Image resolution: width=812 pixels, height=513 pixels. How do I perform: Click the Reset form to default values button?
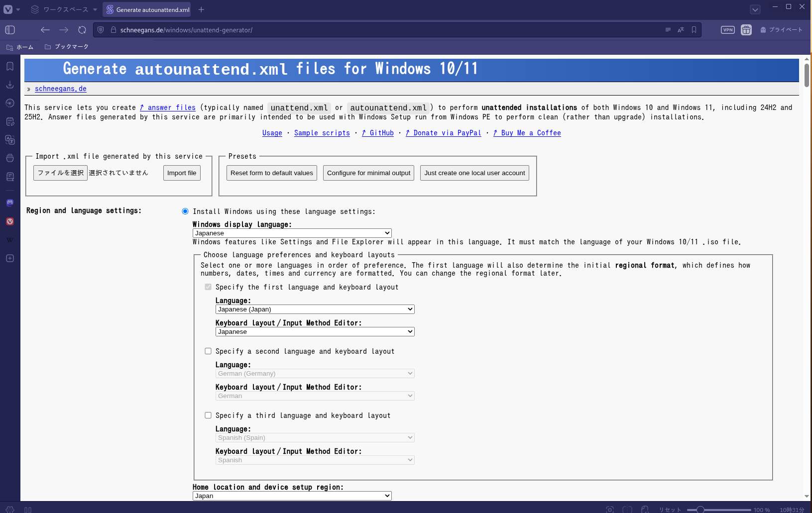pyautogui.click(x=271, y=173)
